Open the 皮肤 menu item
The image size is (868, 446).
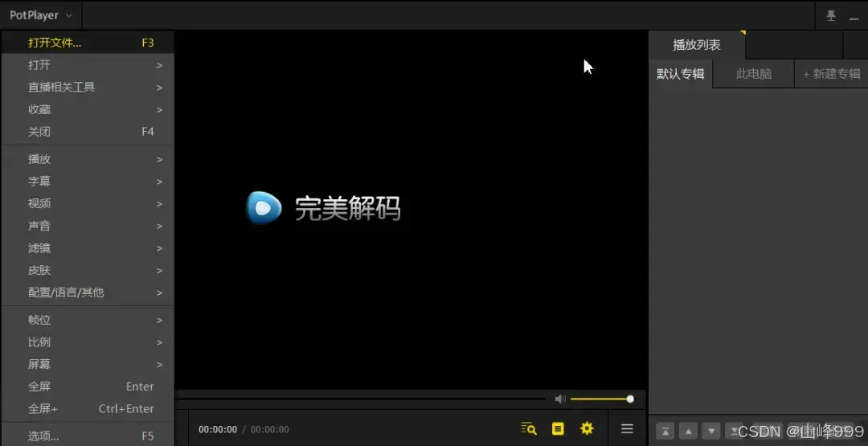pyautogui.click(x=88, y=270)
